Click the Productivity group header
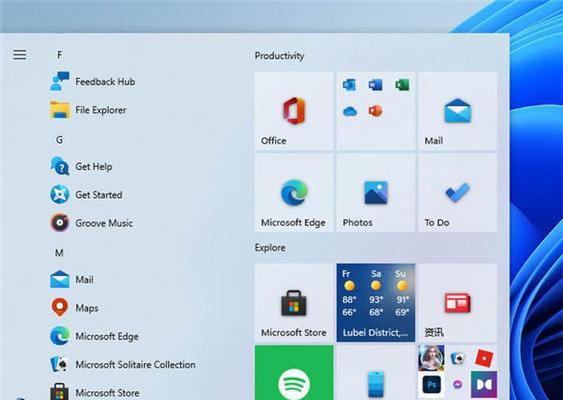Viewport: 563px width, 400px height. (279, 56)
